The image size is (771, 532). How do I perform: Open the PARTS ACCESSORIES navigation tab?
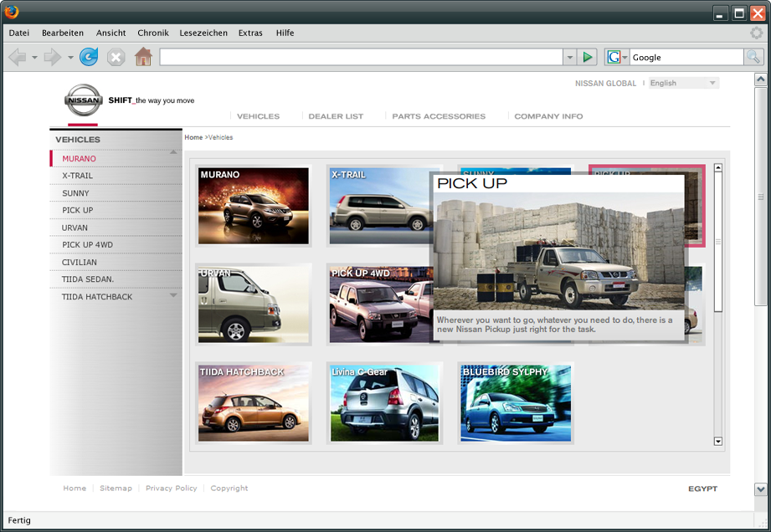coord(439,116)
